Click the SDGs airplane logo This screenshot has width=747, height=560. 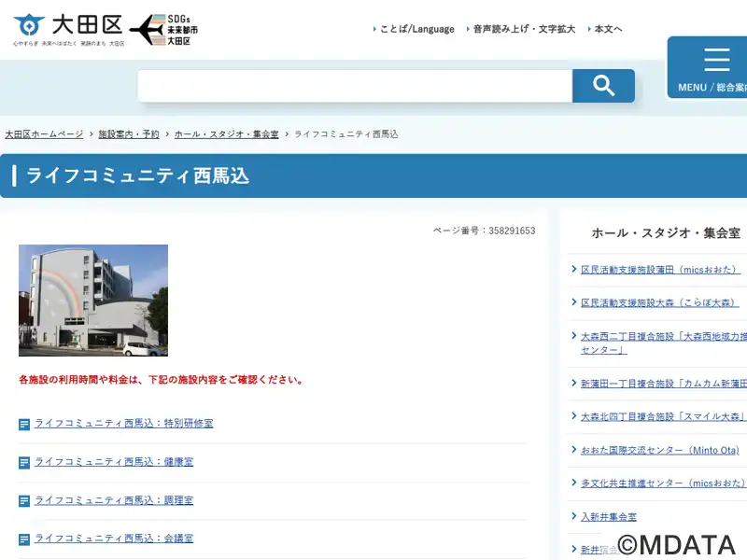[164, 30]
